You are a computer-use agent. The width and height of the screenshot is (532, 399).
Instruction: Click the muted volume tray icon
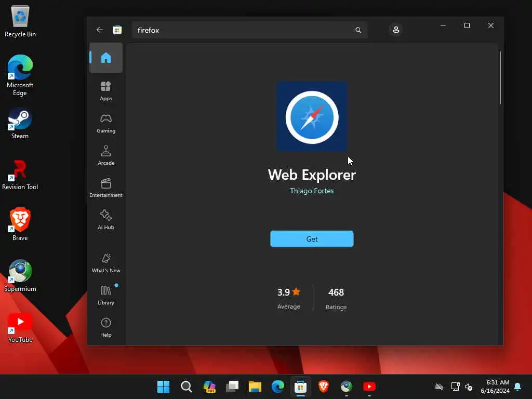tap(469, 387)
